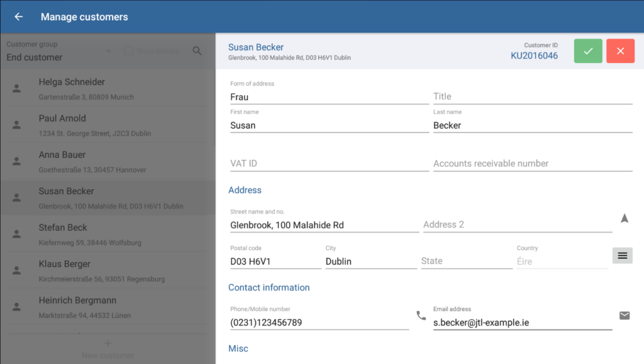Click the envelope icon beside email address
644x364 pixels.
pyautogui.click(x=624, y=316)
